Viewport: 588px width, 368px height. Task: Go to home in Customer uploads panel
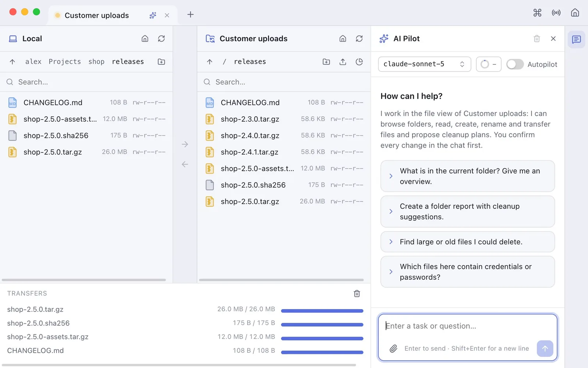(343, 39)
